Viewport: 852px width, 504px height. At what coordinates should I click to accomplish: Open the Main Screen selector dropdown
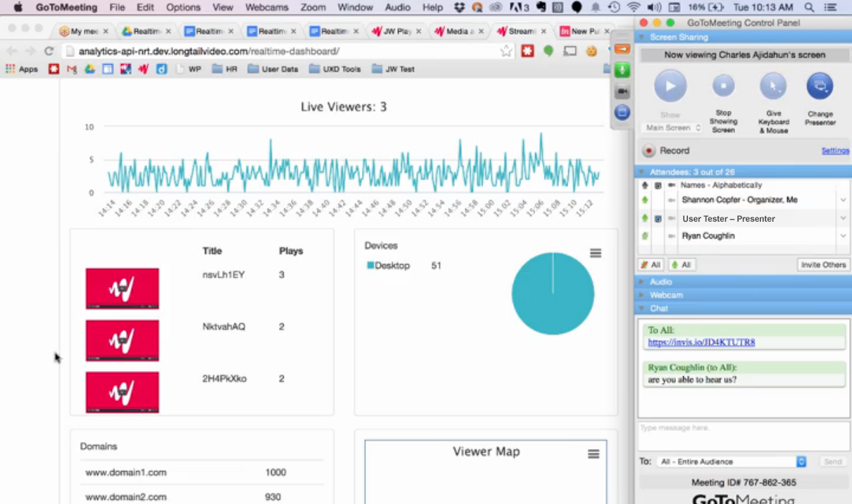pos(673,128)
